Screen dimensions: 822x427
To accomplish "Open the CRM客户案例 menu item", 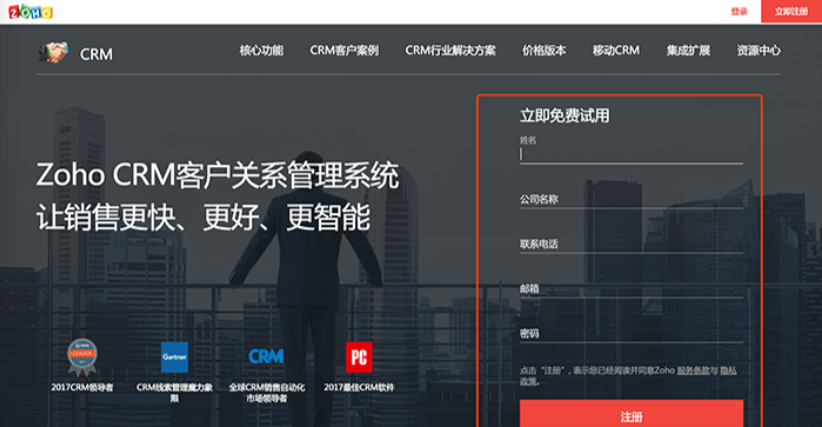I will click(x=344, y=51).
